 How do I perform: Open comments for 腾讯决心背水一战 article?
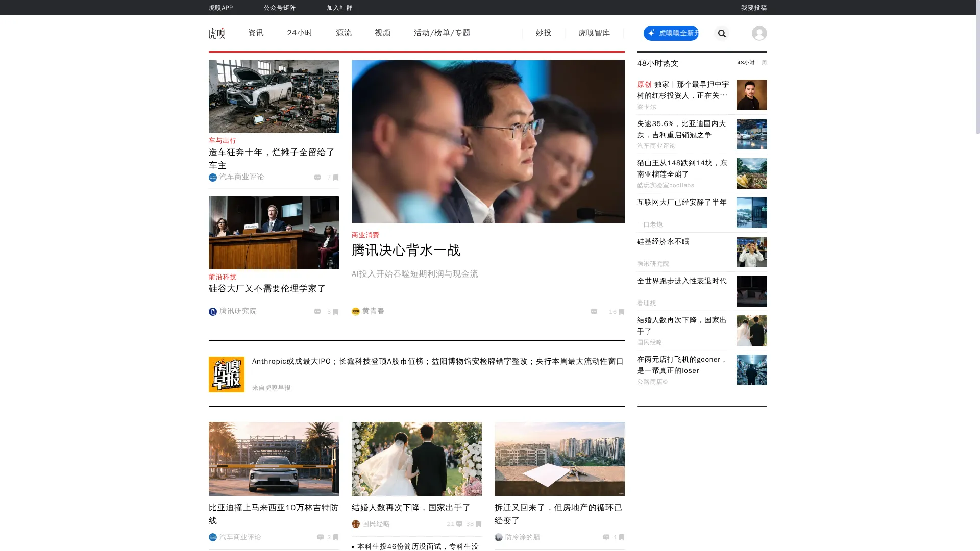pos(594,312)
